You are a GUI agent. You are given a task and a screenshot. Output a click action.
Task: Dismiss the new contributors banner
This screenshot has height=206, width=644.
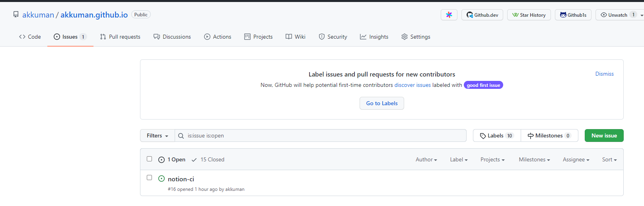(x=605, y=74)
